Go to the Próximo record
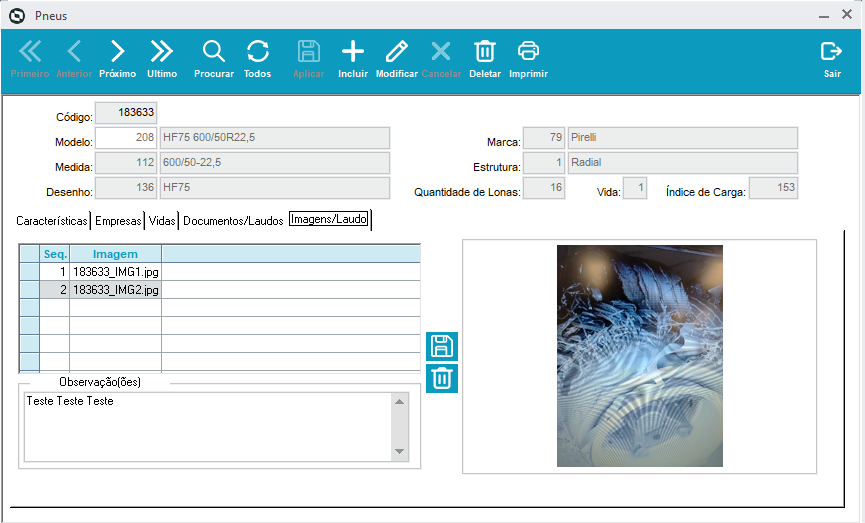Image resolution: width=865 pixels, height=523 pixels. click(x=118, y=58)
